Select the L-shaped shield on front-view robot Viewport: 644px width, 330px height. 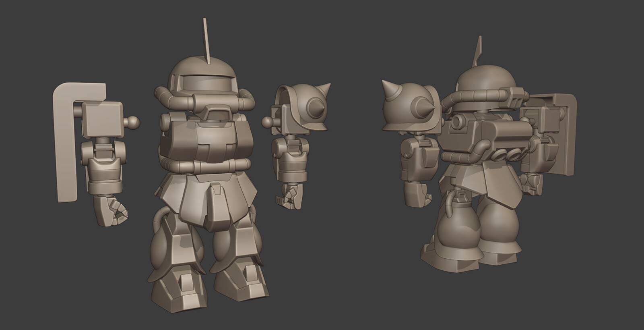(64, 142)
